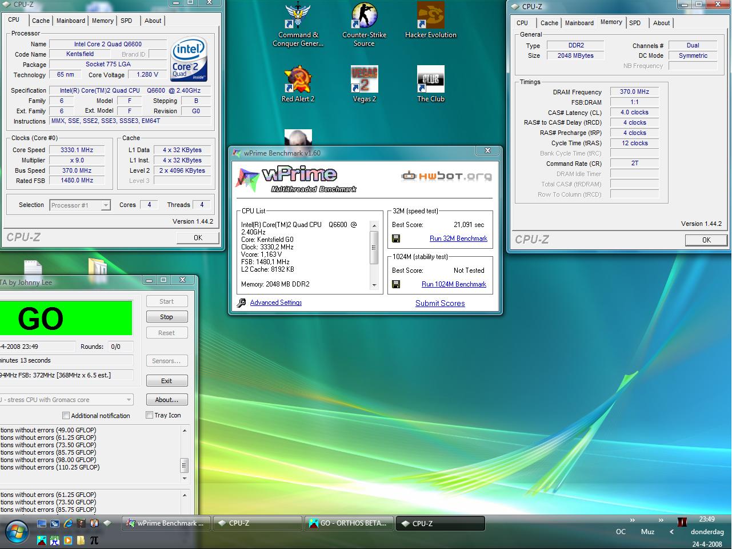The width and height of the screenshot is (756, 549).
Task: Click Exit button in ORTHOS
Action: coord(166,381)
